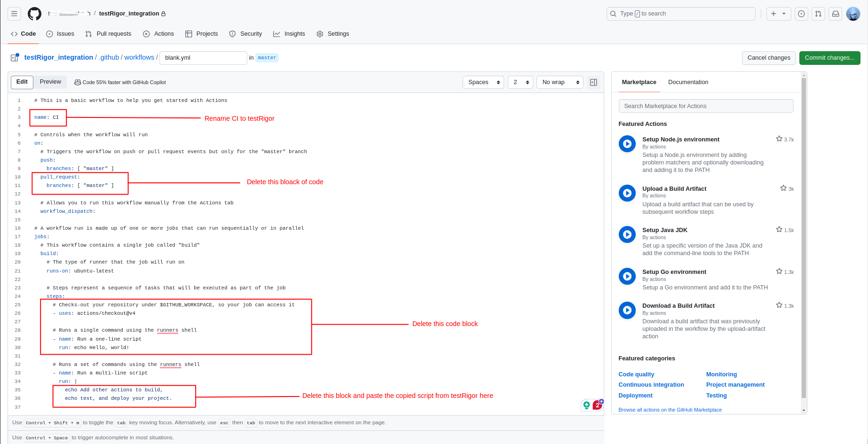Open the indent size dropdown showing 2

(x=520, y=82)
